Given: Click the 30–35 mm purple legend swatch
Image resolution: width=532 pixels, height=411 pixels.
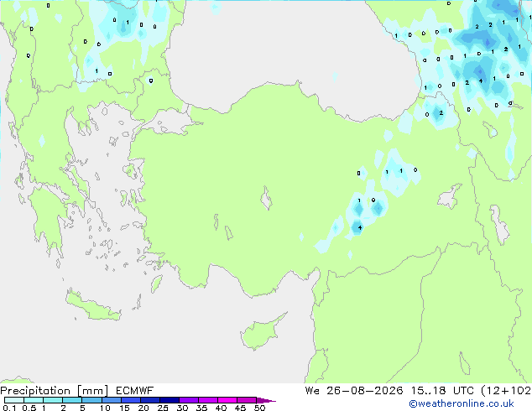Looking at the screenshot, I should click(x=188, y=400).
